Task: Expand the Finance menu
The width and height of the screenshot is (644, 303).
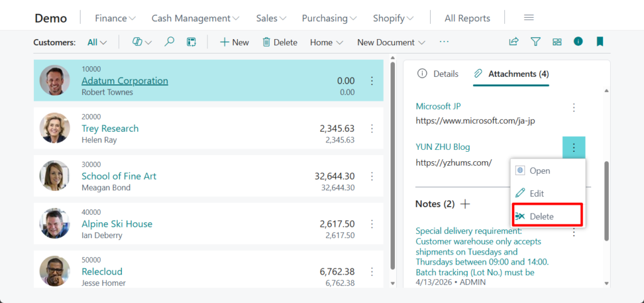Action: click(115, 18)
